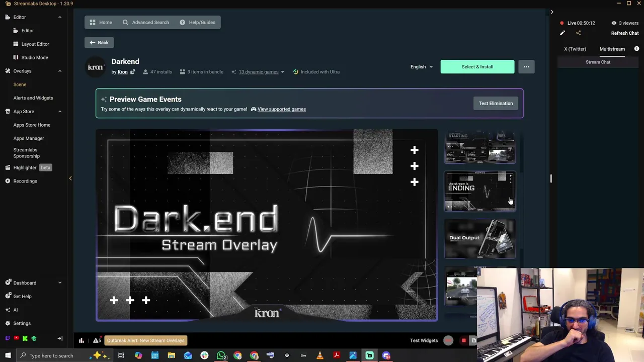The width and height of the screenshot is (644, 362).
Task: Open Settings gear in sidebar
Action: tap(18, 323)
